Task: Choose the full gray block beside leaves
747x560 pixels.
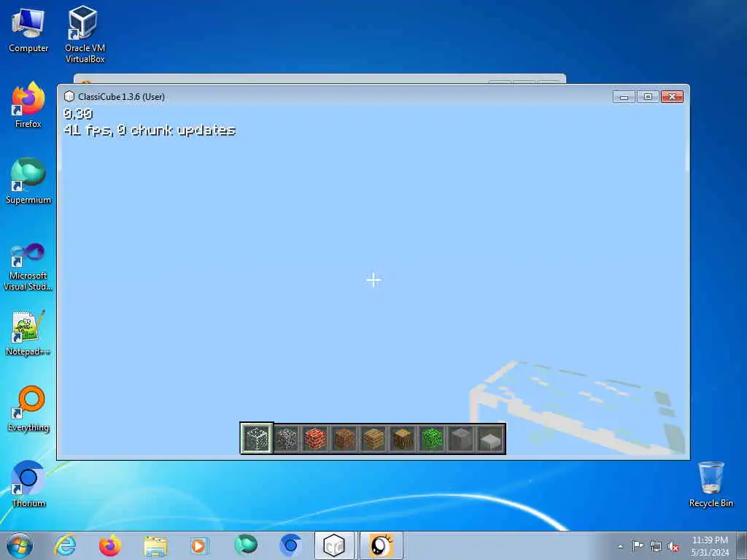Action: (x=461, y=438)
